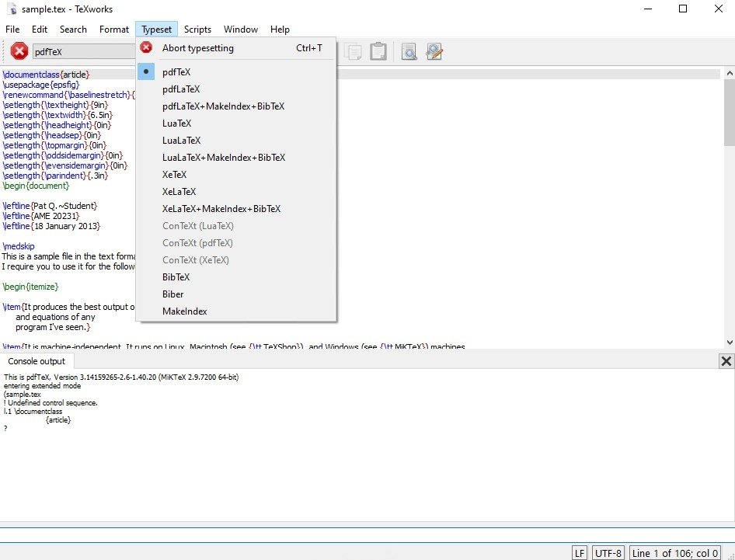The width and height of the screenshot is (735, 560).
Task: Click the copy icon in the toolbar
Action: click(x=353, y=51)
